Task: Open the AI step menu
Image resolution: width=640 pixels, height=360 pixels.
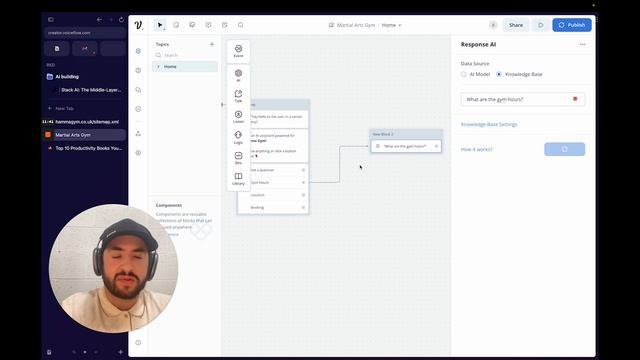Action: click(238, 76)
